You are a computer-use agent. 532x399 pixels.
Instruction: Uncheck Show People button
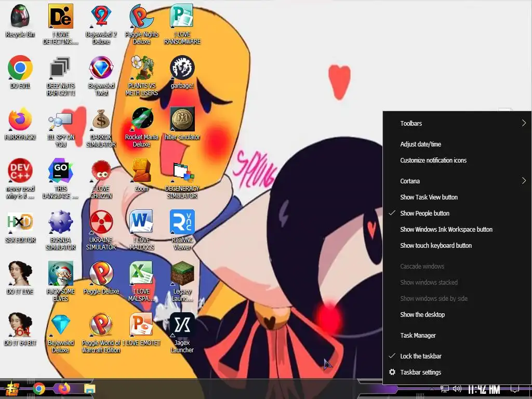point(457,213)
